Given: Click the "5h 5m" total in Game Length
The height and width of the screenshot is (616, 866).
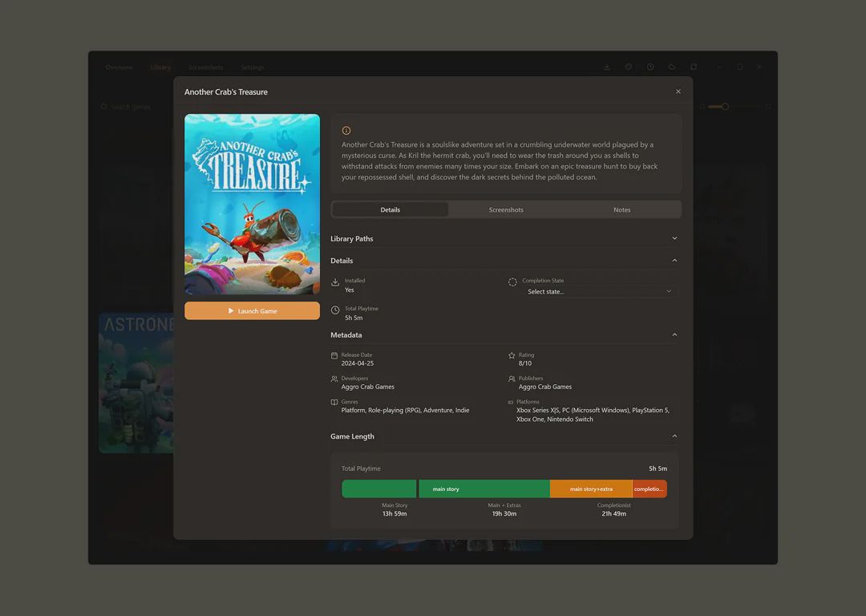Looking at the screenshot, I should [x=658, y=468].
